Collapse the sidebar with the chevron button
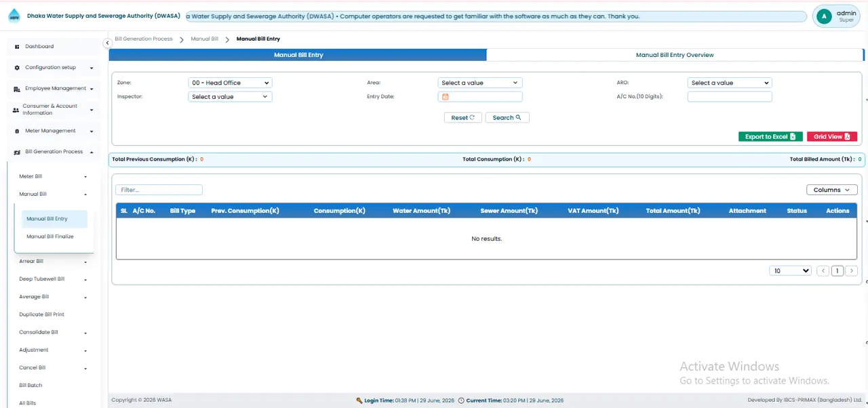This screenshot has height=408, width=868. tap(107, 43)
